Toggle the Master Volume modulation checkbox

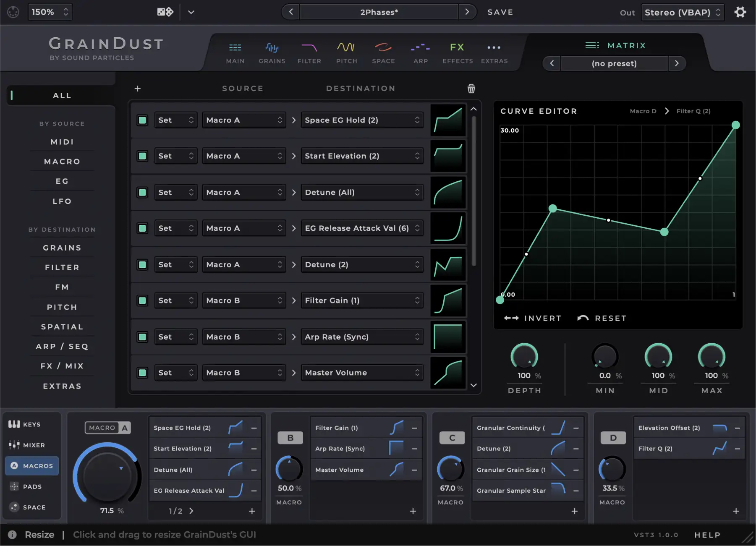(142, 372)
